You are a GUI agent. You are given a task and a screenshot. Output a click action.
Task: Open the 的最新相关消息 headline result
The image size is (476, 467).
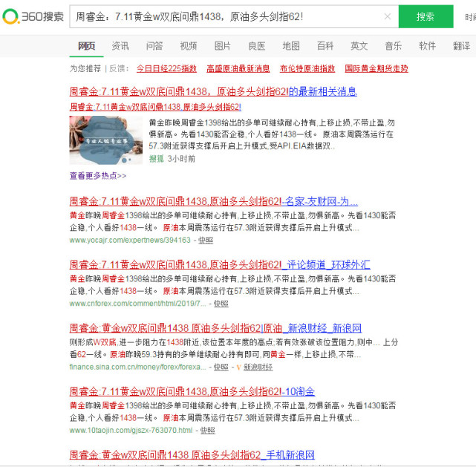(213, 91)
